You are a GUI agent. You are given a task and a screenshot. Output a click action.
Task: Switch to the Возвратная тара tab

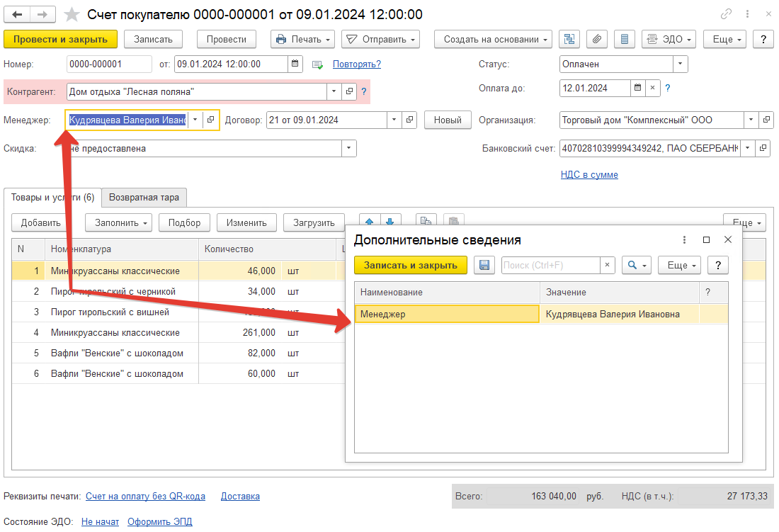point(144,197)
